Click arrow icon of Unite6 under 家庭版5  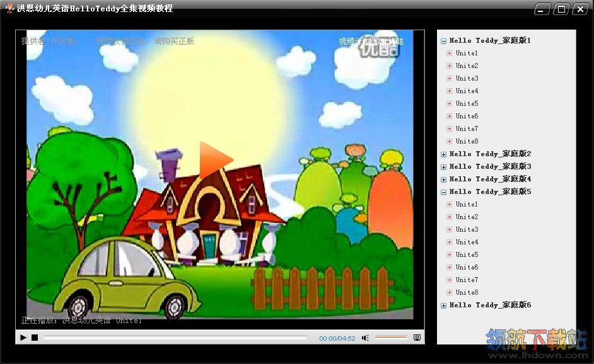450,268
